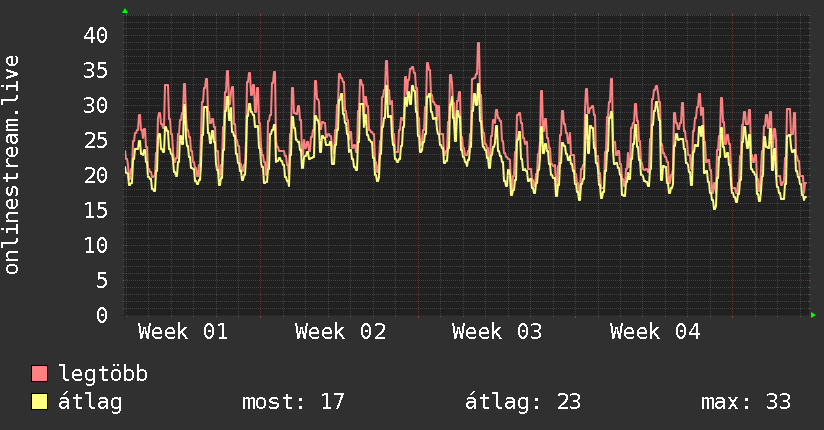Click the 'átlag: 23' statistic
The width and height of the screenshot is (824, 430).
(523, 402)
